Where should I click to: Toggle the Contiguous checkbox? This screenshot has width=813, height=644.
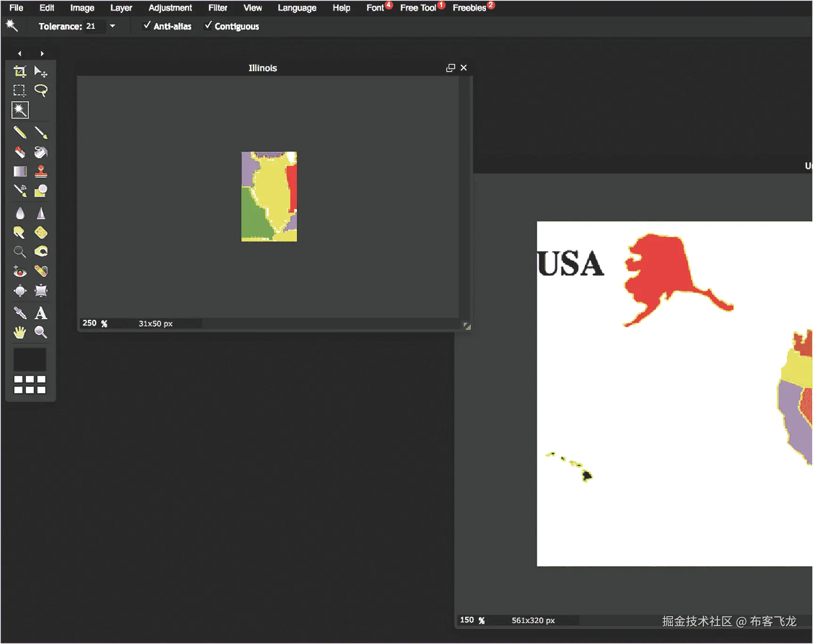coord(208,25)
